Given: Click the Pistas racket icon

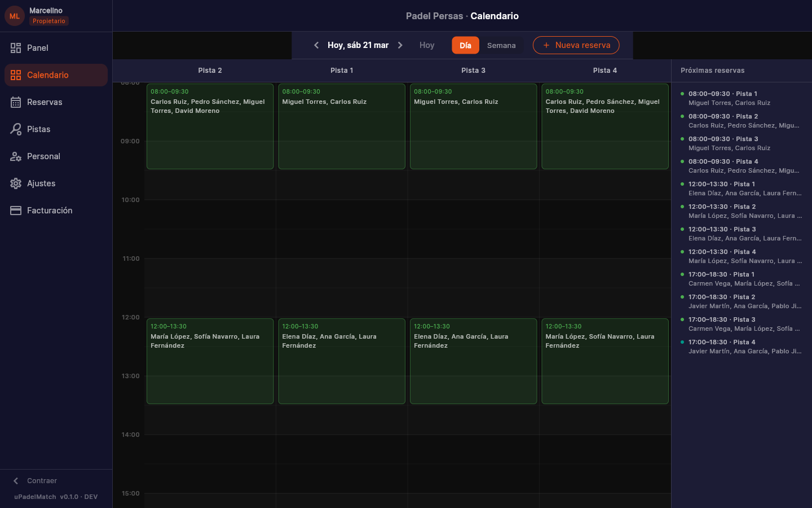Looking at the screenshot, I should 16,129.
